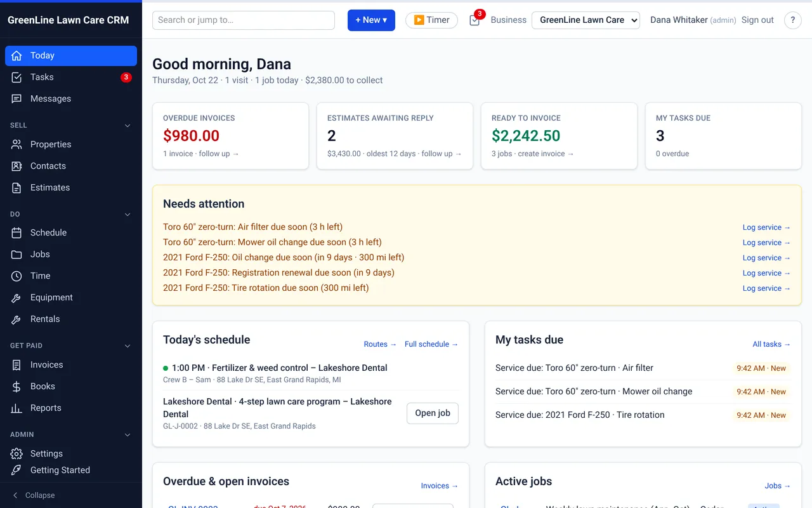
Task: Open the Business selector showing GreenLine Lawn Care
Action: [x=586, y=20]
